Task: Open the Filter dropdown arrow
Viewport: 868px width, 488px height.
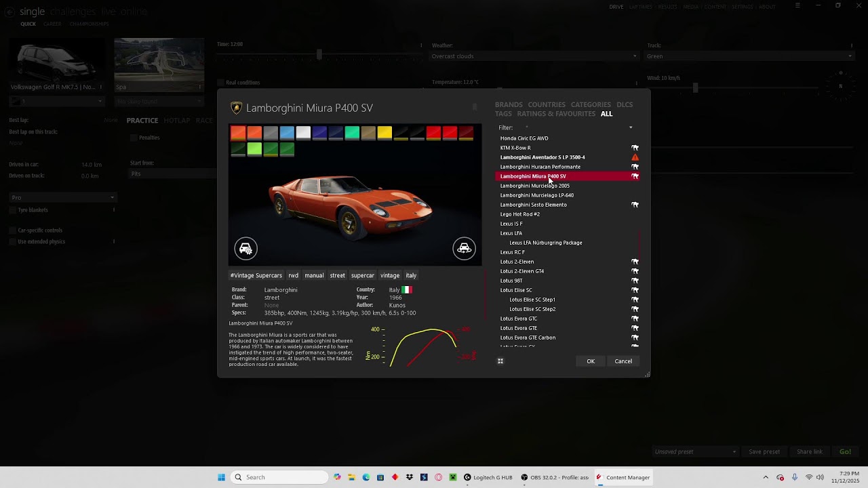Action: (x=631, y=127)
